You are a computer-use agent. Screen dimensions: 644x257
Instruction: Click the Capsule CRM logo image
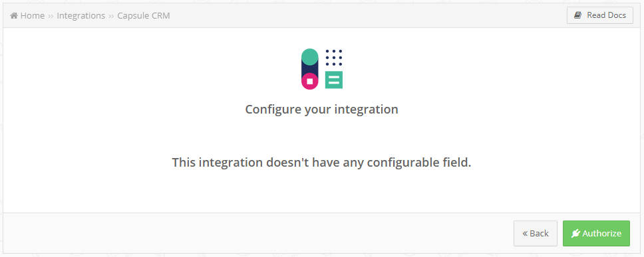[x=321, y=68]
